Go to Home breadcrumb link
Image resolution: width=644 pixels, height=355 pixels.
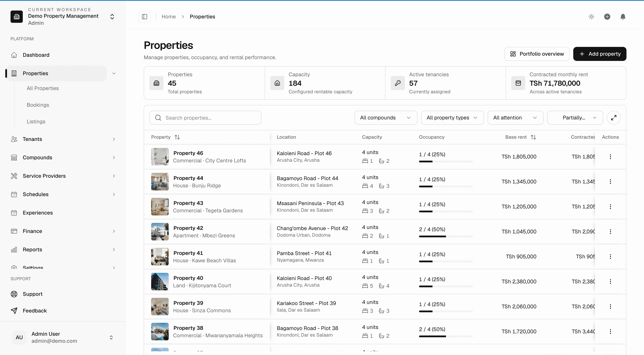click(168, 16)
